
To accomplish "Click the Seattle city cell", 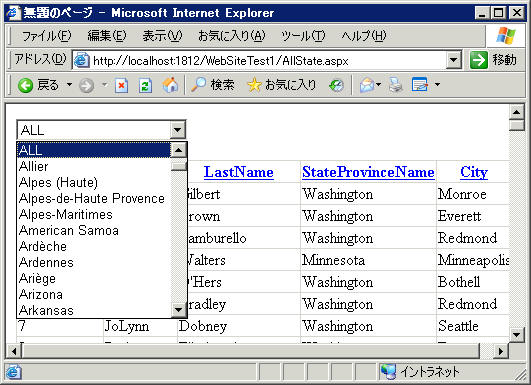I will tap(473, 326).
